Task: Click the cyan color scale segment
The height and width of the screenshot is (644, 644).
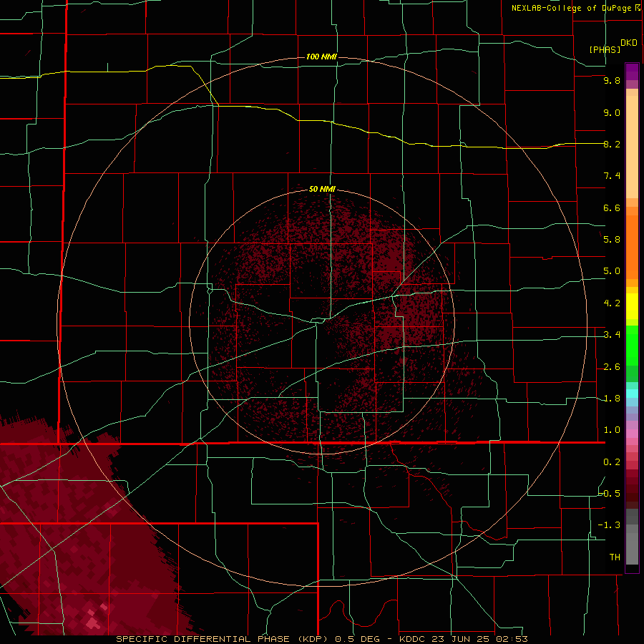Action: pyautogui.click(x=632, y=394)
